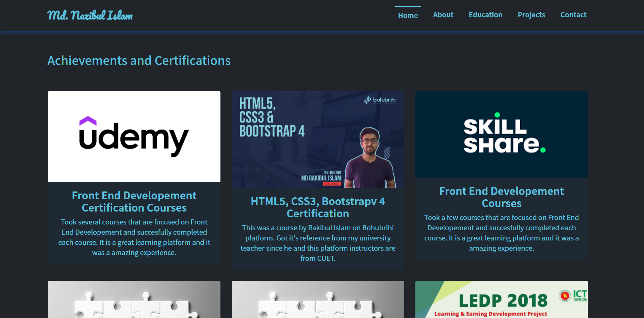644x318 pixels.
Task: Click the HTML5, CSS3, Bootstrapv 4 Certification title
Action: (318, 207)
